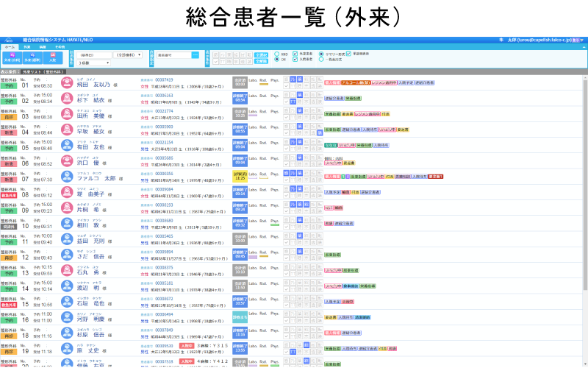The image size is (588, 368).
Task: Toggle the 外来患者 checkbox
Action: click(x=295, y=54)
